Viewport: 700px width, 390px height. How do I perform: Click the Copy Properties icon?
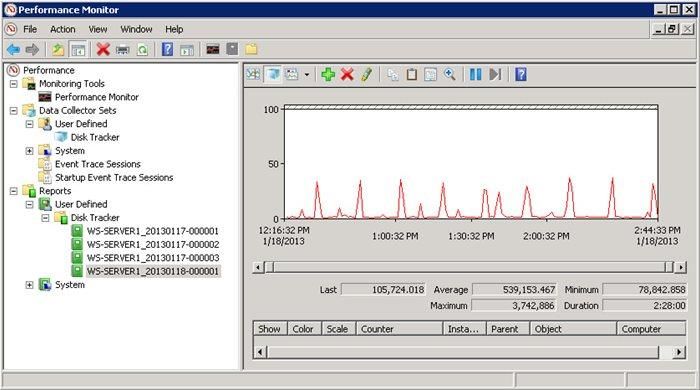click(x=393, y=74)
